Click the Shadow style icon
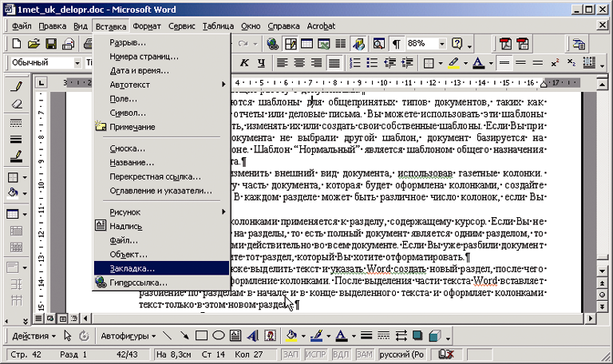613x364 pixels. click(417, 336)
